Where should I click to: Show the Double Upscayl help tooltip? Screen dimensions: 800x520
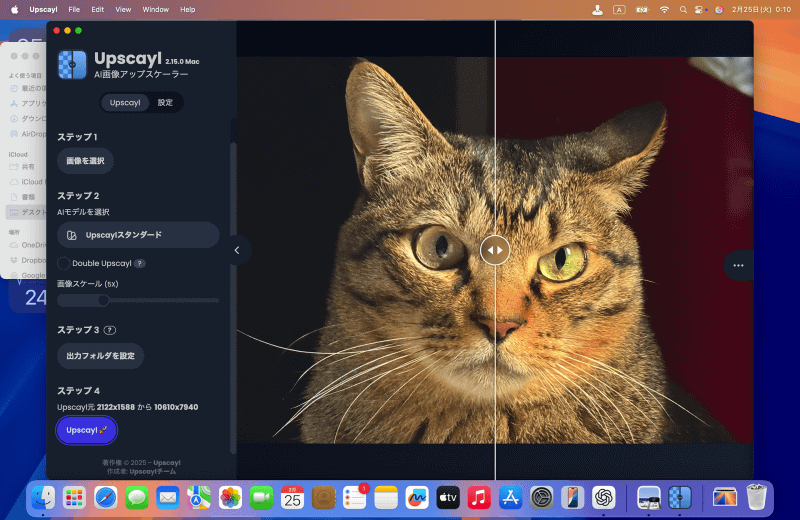[139, 263]
